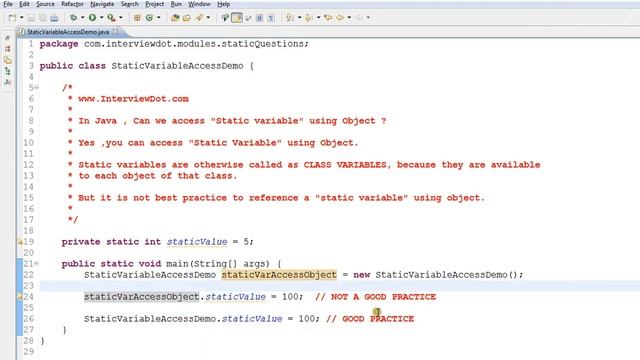This screenshot has height=360, width=640.
Task: Create a new Java package via toolbar
Action: tap(137, 18)
